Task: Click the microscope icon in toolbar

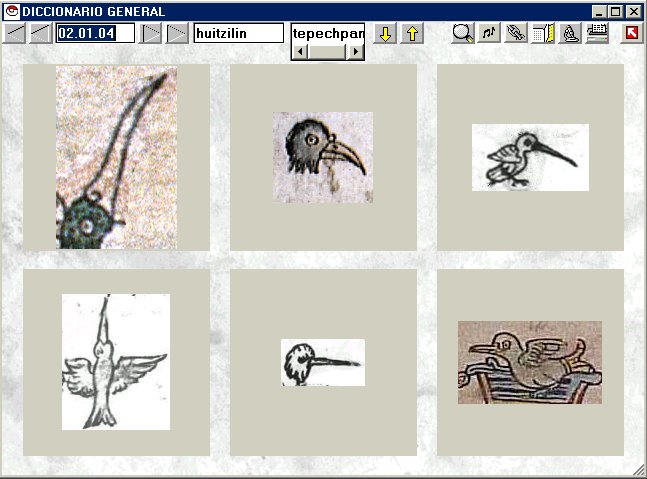Action: (570, 33)
